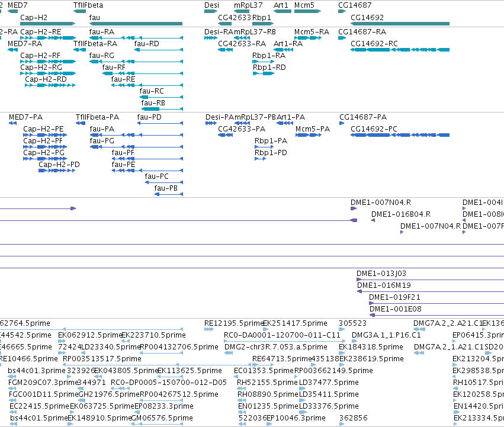This screenshot has width=504, height=427.
Task: Select transcript Cap-H2-RG
Action: click(41, 68)
